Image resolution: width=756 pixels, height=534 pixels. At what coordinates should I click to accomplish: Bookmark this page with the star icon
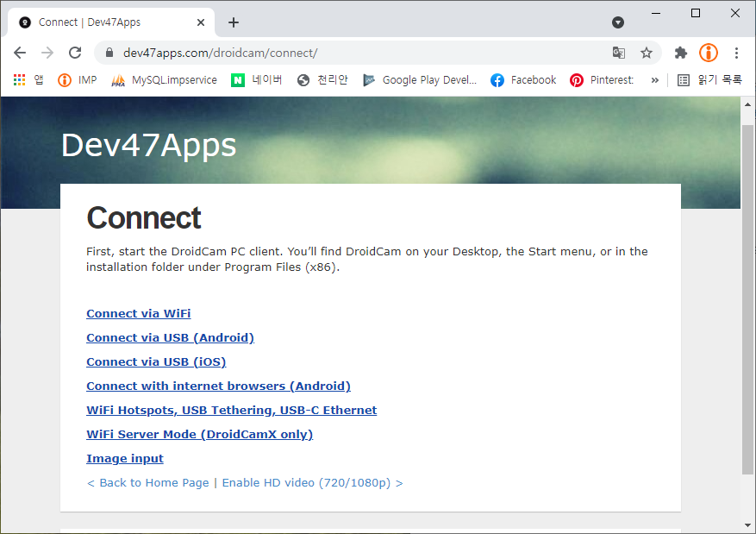pos(646,53)
